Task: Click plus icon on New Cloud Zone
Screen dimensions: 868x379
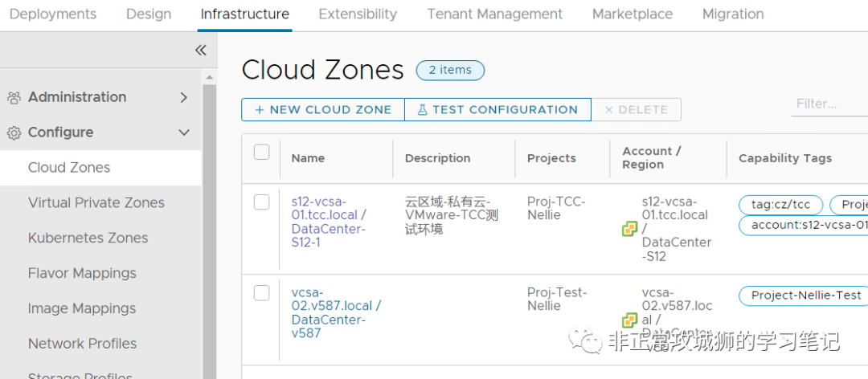Action: (x=259, y=110)
